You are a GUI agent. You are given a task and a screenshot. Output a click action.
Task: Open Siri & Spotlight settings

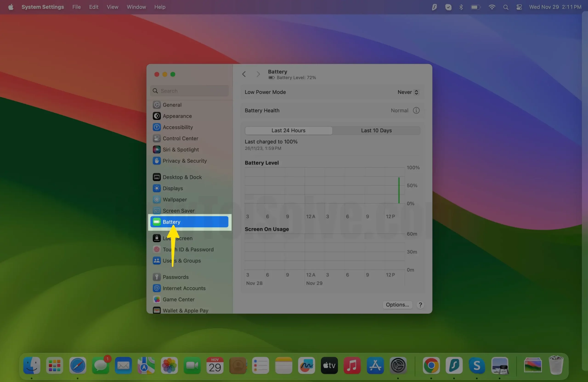pyautogui.click(x=180, y=150)
